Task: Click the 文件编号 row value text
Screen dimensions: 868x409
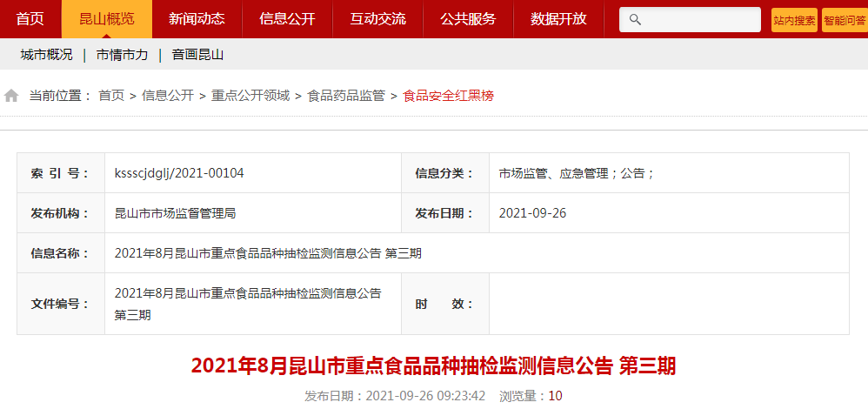Action: point(248,305)
